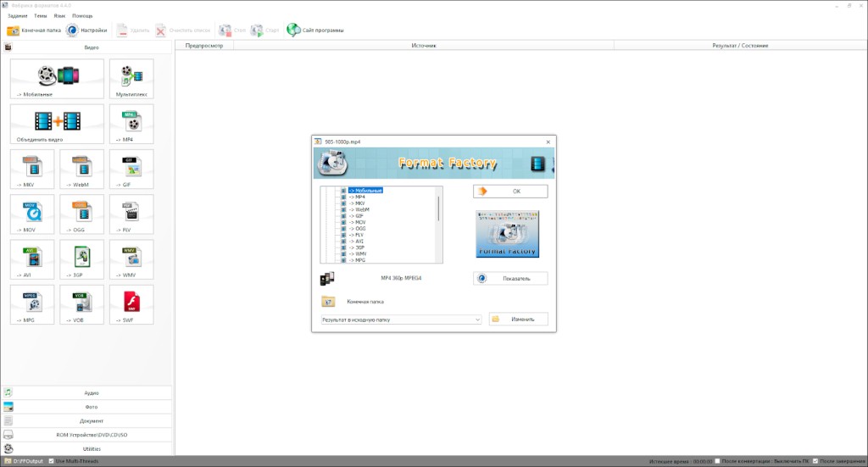The width and height of the screenshot is (868, 467).
Task: Open the Задание menu
Action: coord(17,16)
